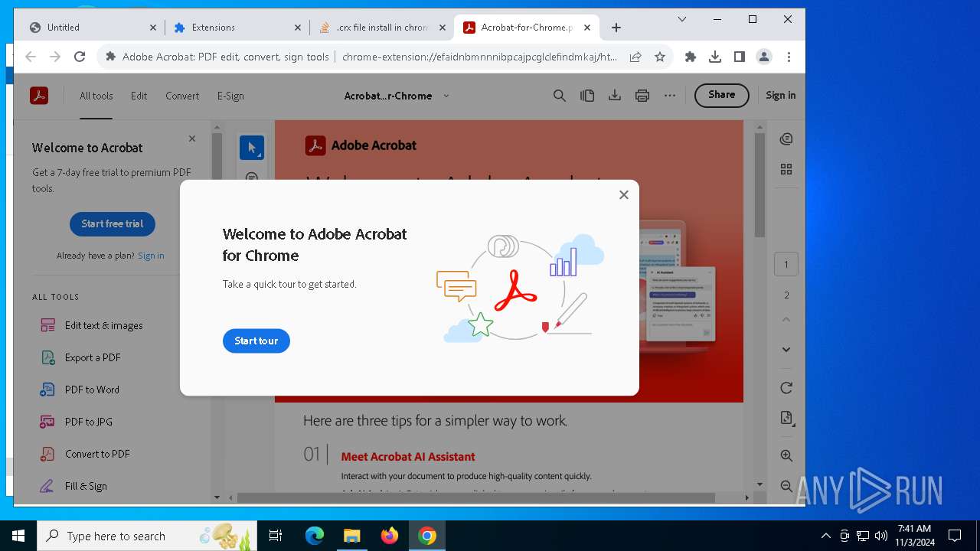
Task: Select the arrow selection tool
Action: coord(252,148)
